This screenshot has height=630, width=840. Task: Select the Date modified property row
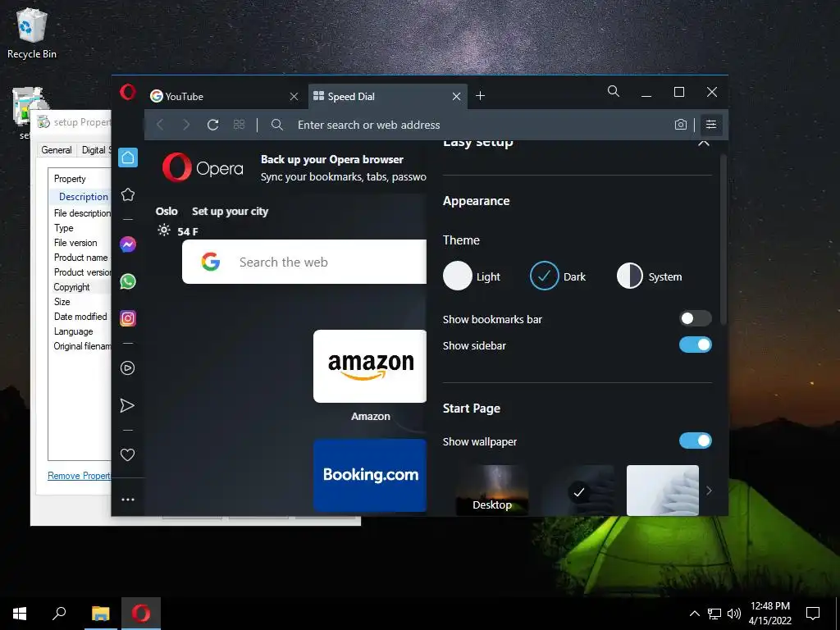[80, 317]
